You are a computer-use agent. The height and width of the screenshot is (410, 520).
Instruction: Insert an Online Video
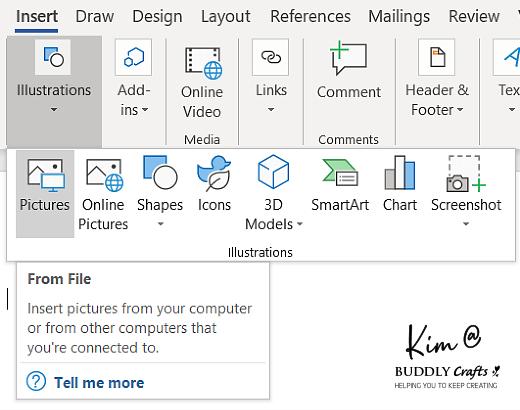click(x=202, y=83)
